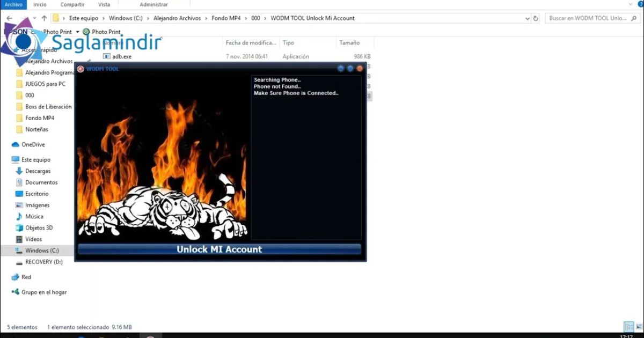Click the 'Alejandro Archivos' breadcrumb
The image size is (644, 338).
click(x=177, y=18)
